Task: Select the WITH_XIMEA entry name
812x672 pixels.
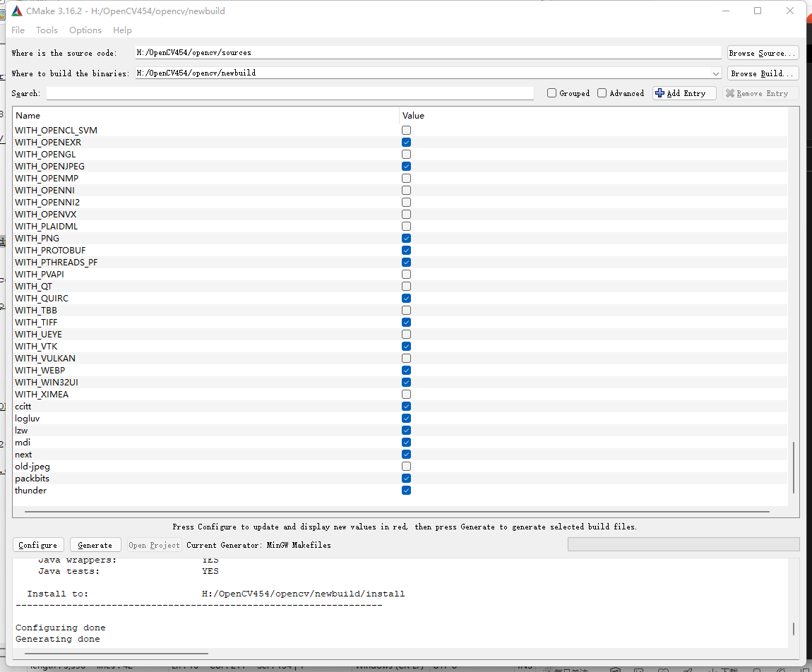Action: [42, 394]
